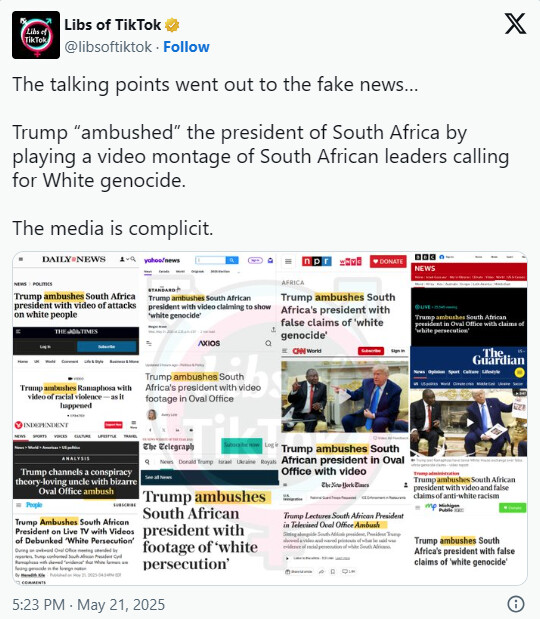Click the NPR Donate button
This screenshot has width=540, height=619.
[388, 261]
